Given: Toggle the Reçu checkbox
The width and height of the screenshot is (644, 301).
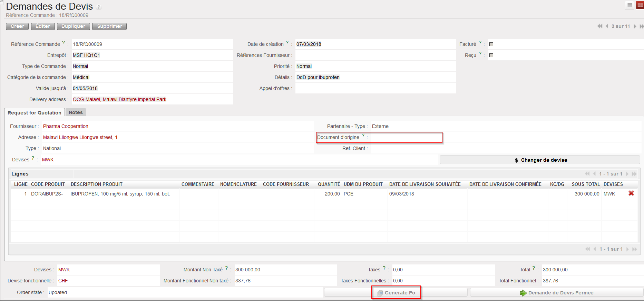Looking at the screenshot, I should 491,55.
